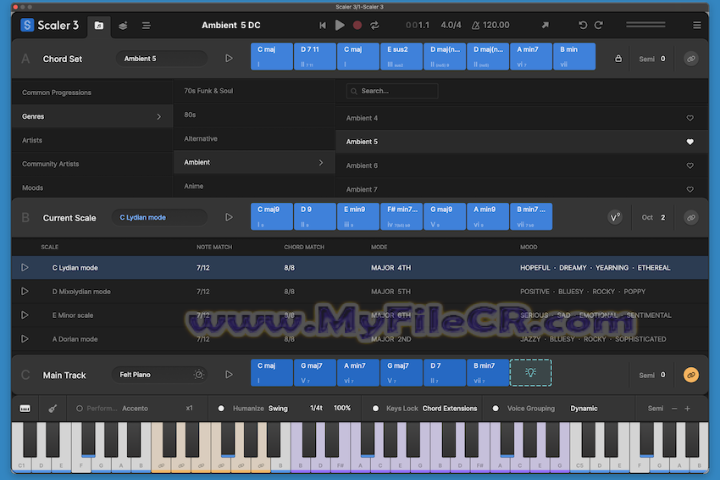The width and height of the screenshot is (720, 480).
Task: Open the C Lydian mode scale dropdown
Action: (x=159, y=217)
